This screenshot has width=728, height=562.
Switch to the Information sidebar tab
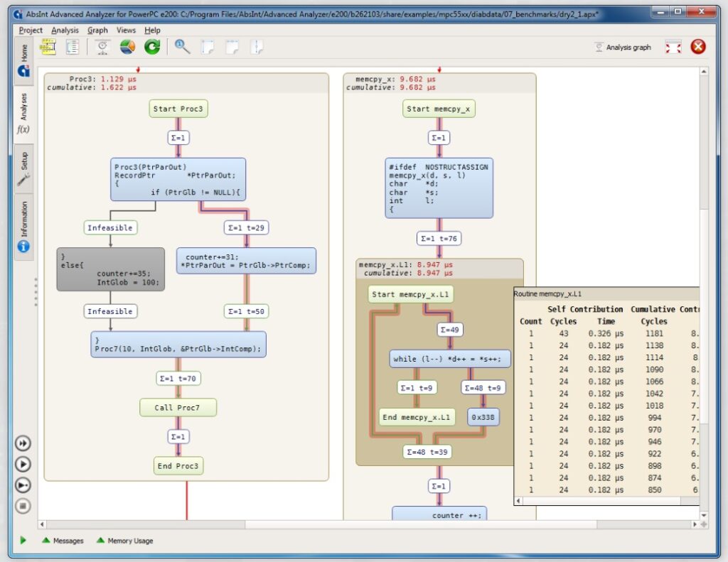pos(23,226)
